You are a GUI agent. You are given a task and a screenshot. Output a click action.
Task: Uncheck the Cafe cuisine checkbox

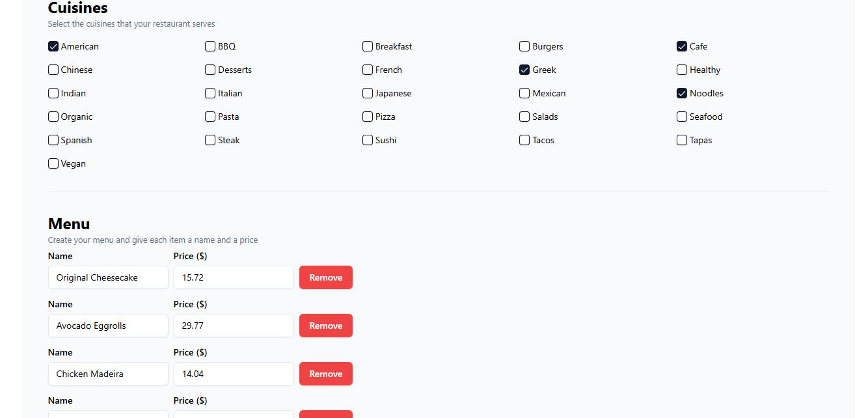tap(682, 46)
